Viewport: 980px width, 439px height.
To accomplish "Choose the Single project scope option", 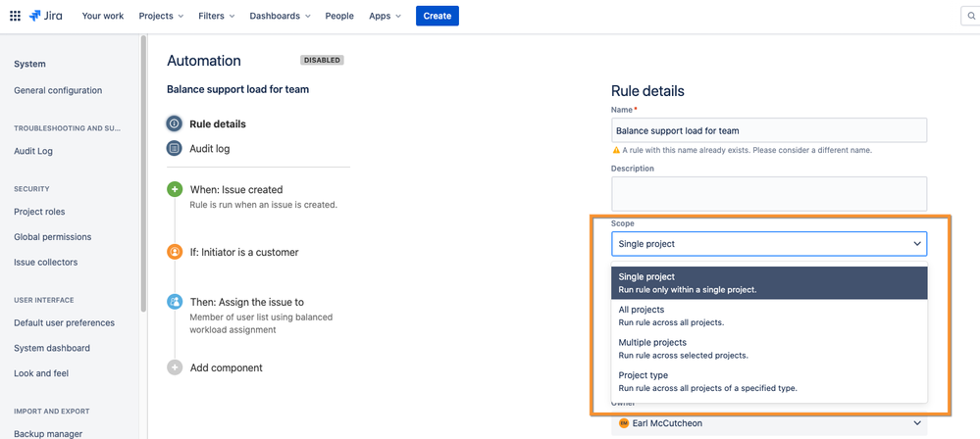I will click(769, 283).
